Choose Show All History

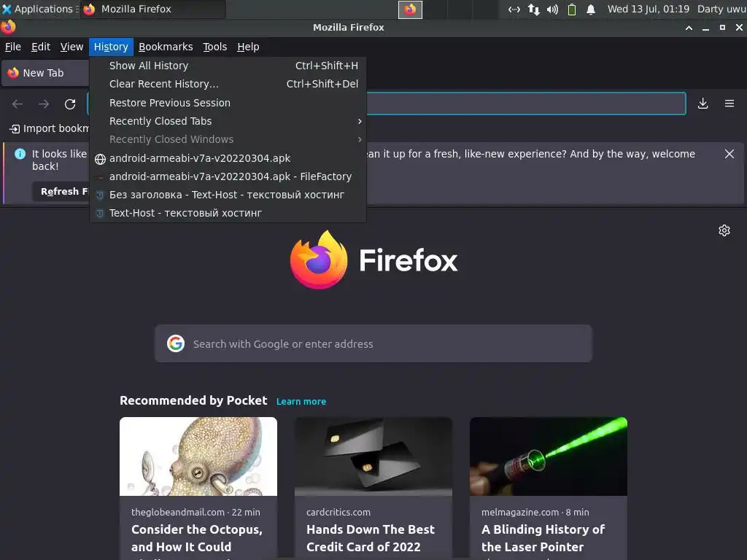228,66
